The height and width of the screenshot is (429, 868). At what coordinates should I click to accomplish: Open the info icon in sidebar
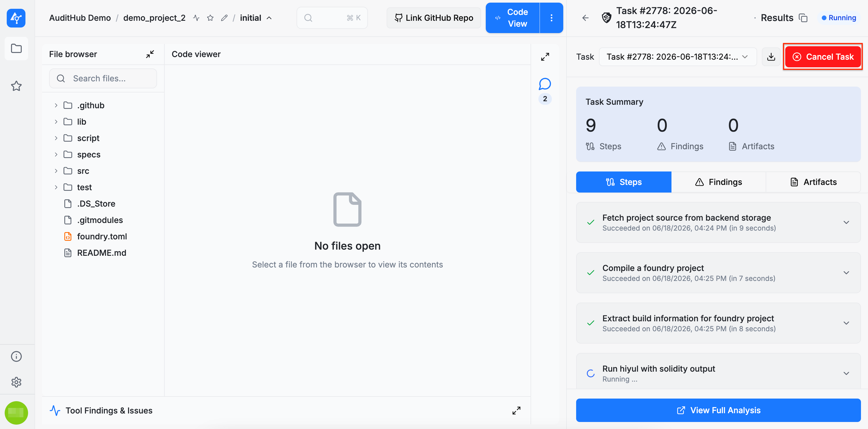(16, 356)
